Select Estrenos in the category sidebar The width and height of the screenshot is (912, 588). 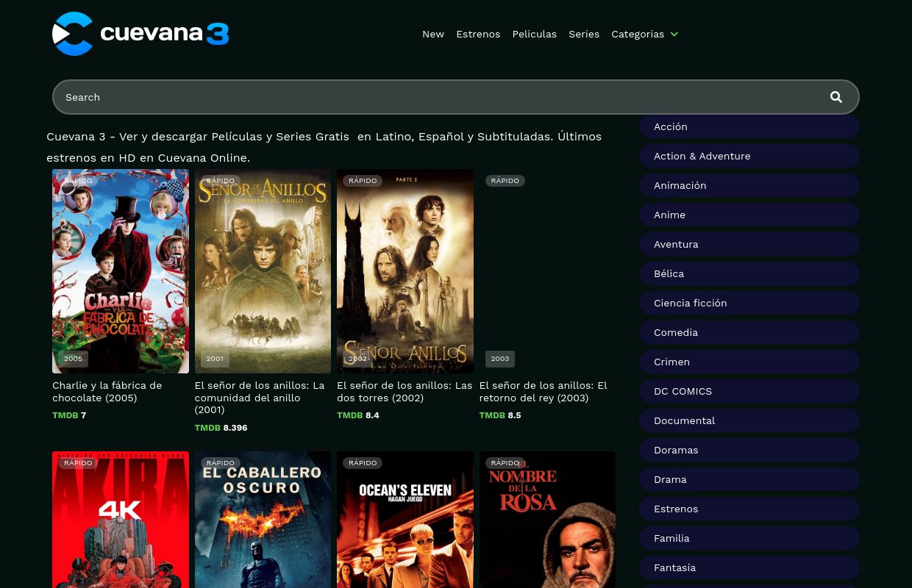pyautogui.click(x=749, y=509)
